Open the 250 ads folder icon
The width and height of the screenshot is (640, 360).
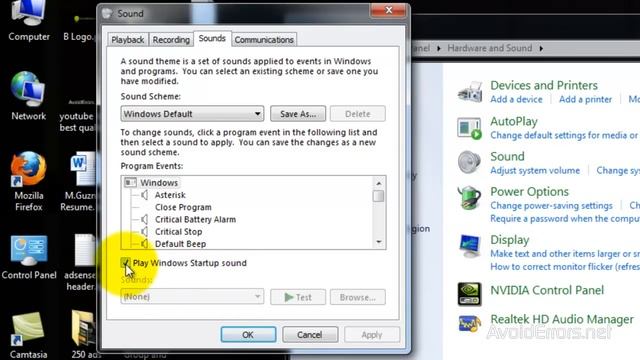[x=84, y=328]
